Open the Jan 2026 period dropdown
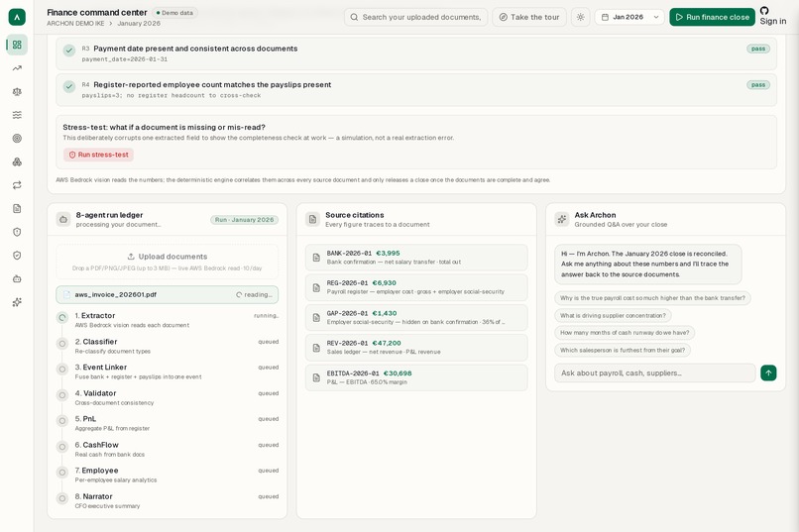 [629, 17]
